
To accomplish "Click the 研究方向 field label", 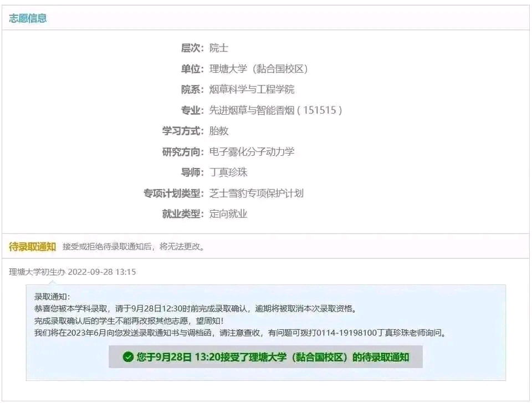I will [182, 151].
